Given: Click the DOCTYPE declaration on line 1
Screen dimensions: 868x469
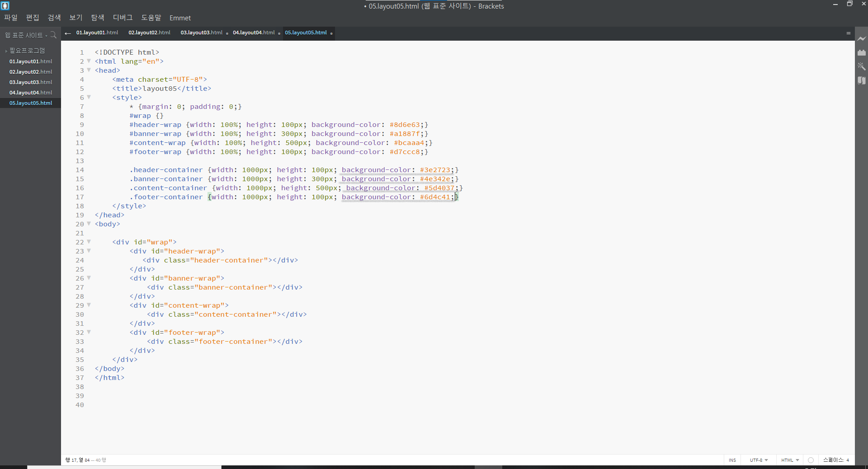Looking at the screenshot, I should pyautogui.click(x=127, y=52).
